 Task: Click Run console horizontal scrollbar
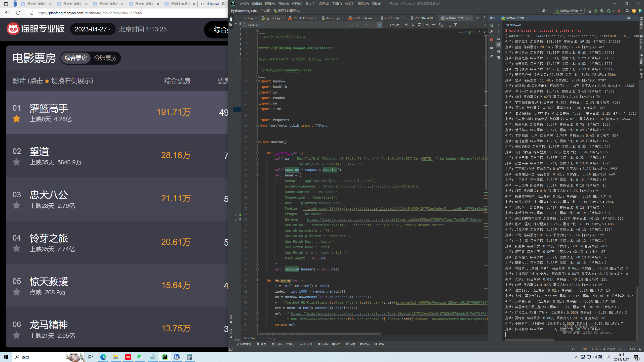pyautogui.click(x=529, y=339)
